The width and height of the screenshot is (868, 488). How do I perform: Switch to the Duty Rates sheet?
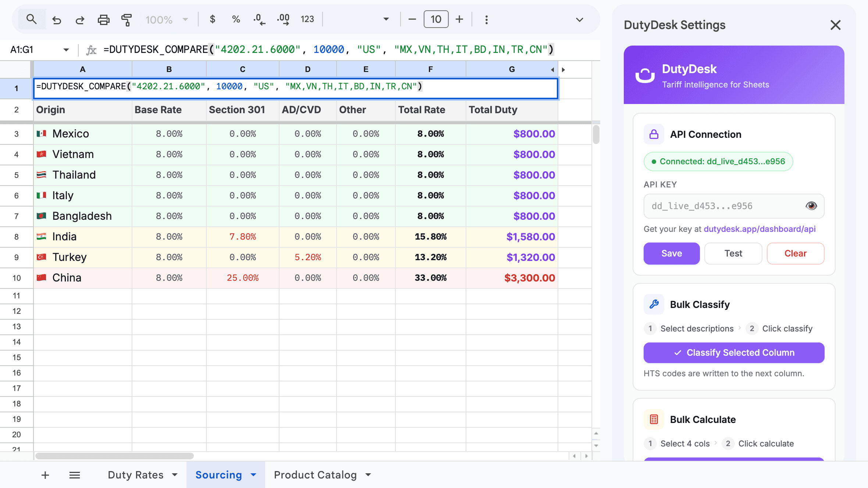(x=135, y=474)
